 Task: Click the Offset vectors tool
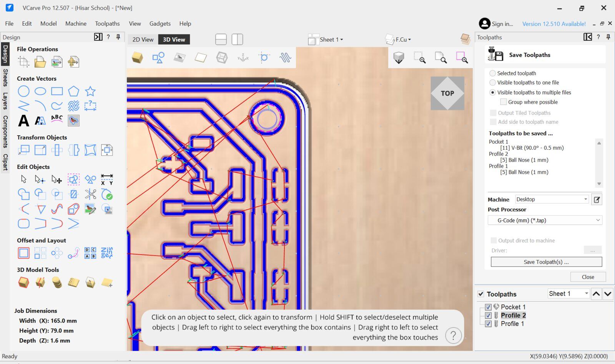click(x=23, y=253)
